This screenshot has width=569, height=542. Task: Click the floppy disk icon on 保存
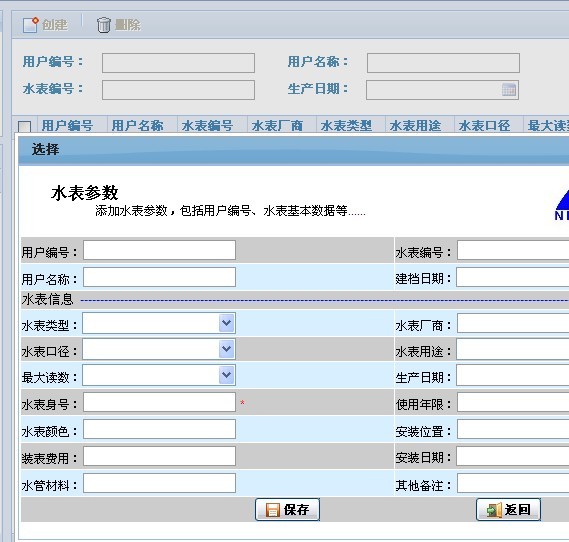click(273, 510)
